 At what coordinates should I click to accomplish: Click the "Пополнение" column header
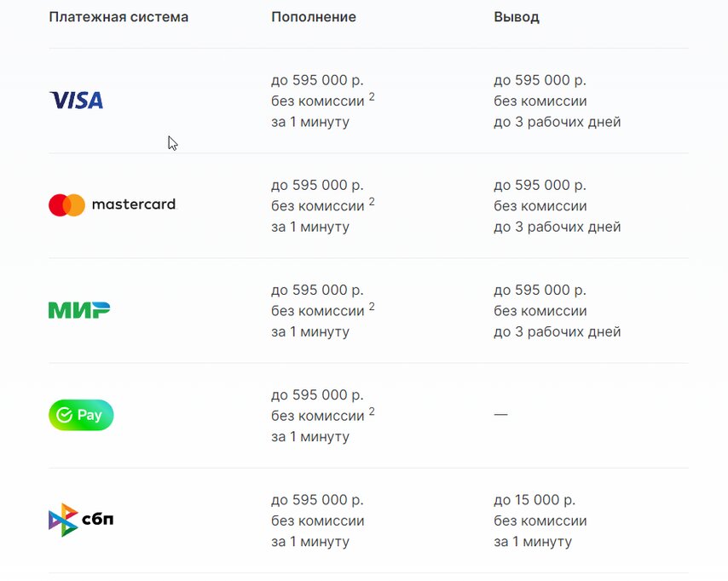[314, 17]
